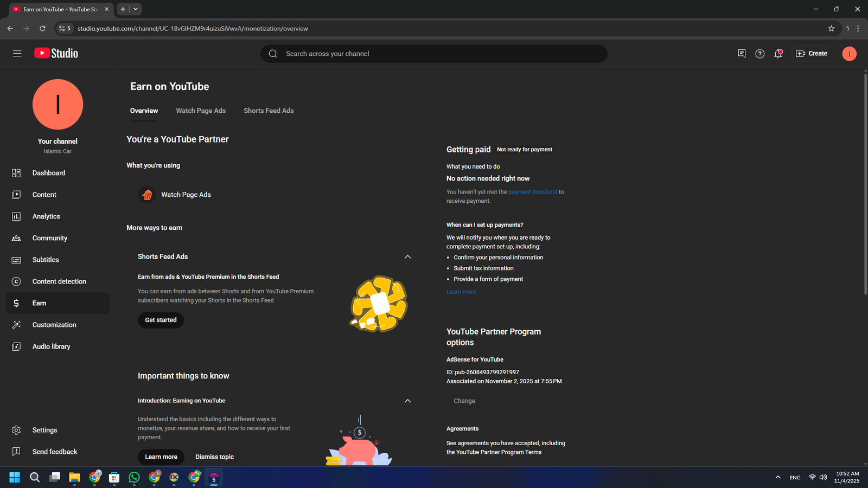Screen dimensions: 868x488
Task: Open the notifications bell
Action: point(778,54)
